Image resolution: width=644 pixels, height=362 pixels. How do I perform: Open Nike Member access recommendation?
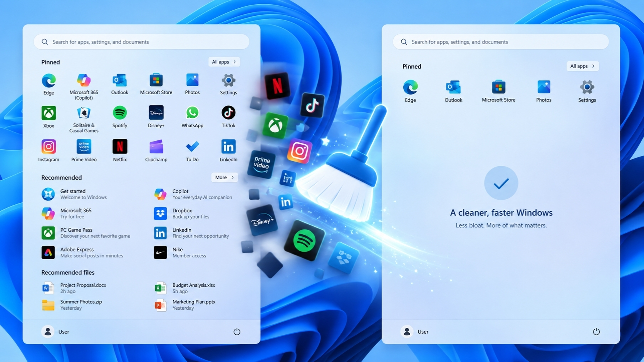tap(180, 252)
